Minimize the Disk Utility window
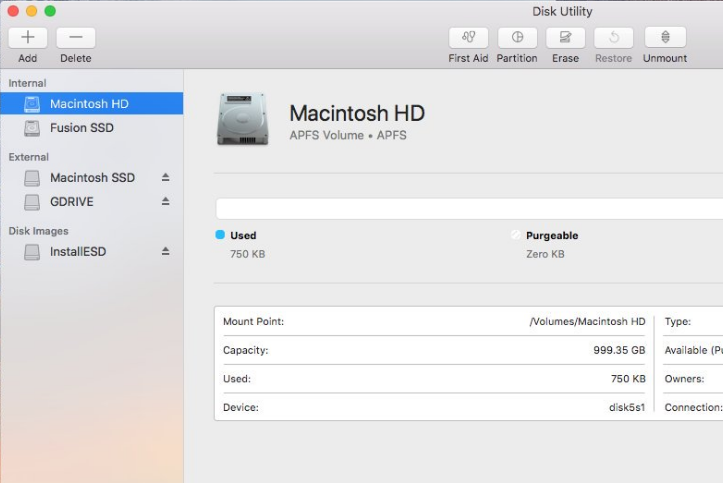Screen dimensions: 723x483 31,11
